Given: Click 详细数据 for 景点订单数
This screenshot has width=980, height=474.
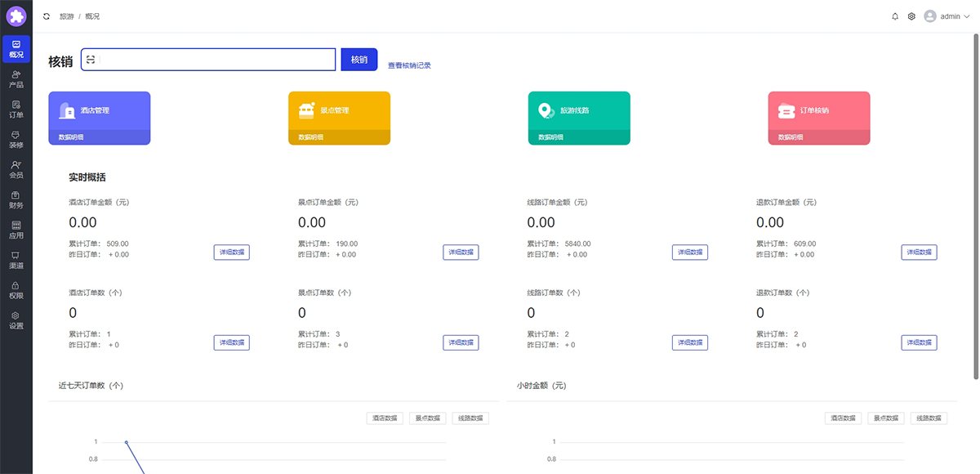Looking at the screenshot, I should point(461,343).
